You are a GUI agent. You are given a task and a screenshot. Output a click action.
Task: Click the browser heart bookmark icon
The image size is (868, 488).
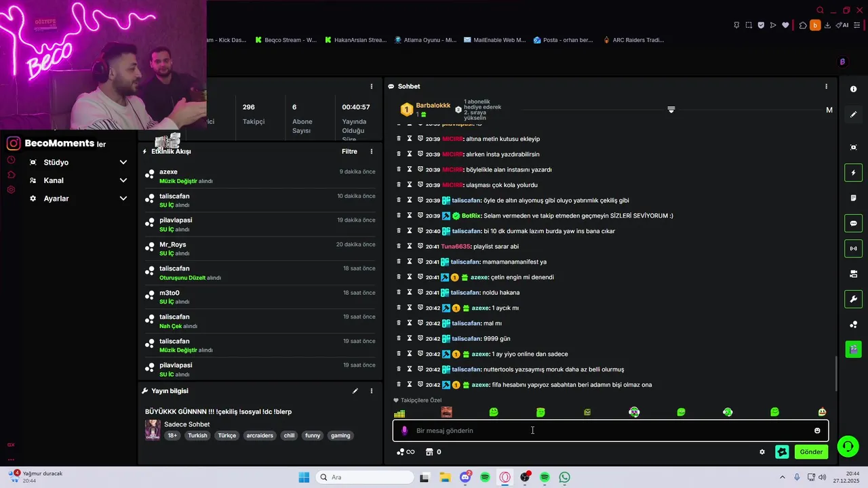click(785, 25)
